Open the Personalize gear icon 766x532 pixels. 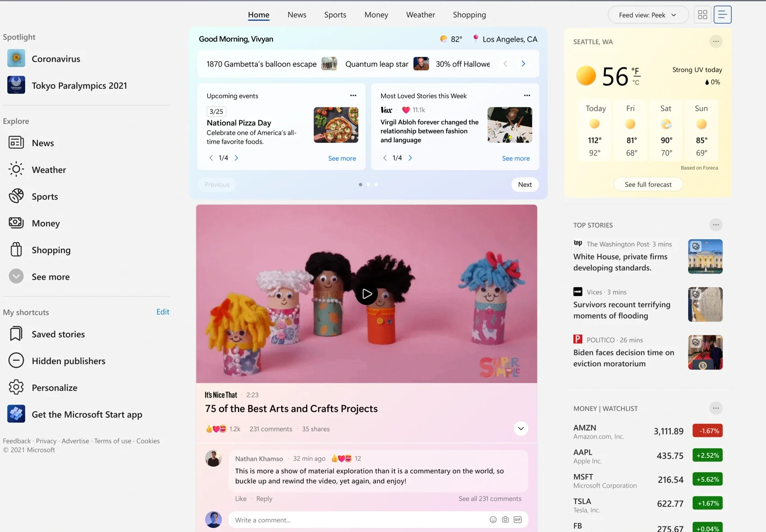click(16, 387)
